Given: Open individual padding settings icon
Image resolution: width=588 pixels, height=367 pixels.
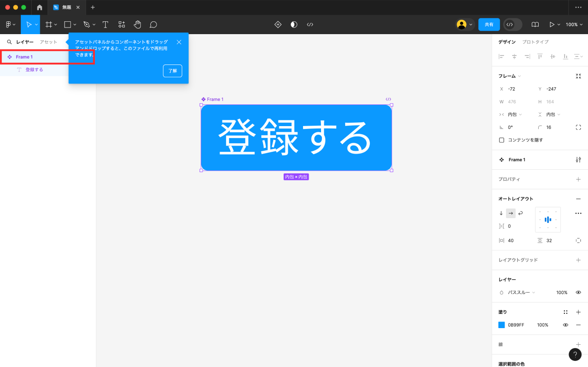Looking at the screenshot, I should point(578,240).
